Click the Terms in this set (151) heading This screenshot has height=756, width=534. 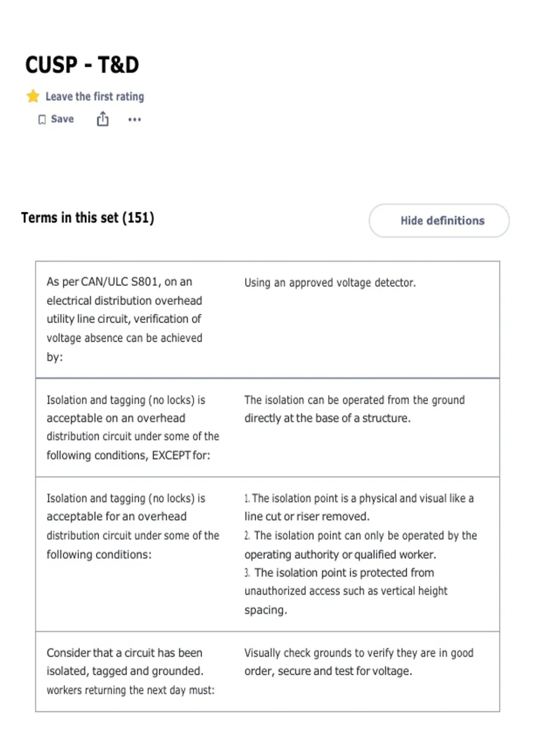coord(88,218)
